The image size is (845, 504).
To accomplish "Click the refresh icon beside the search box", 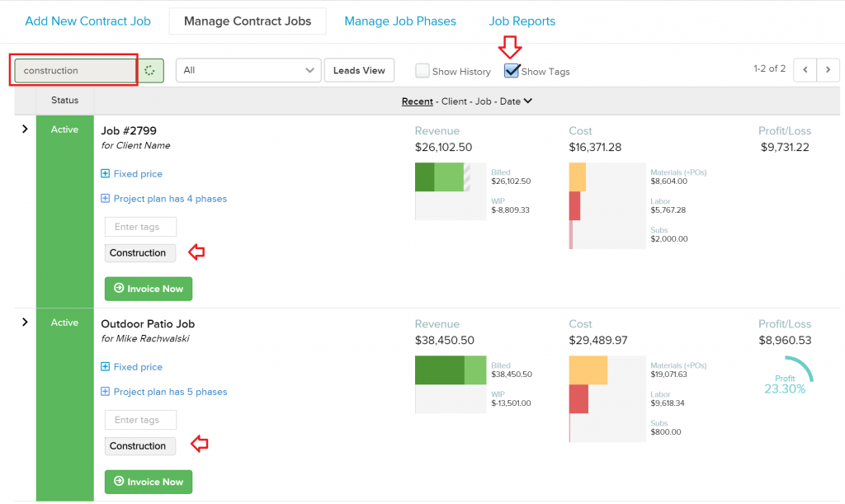I will (x=151, y=70).
